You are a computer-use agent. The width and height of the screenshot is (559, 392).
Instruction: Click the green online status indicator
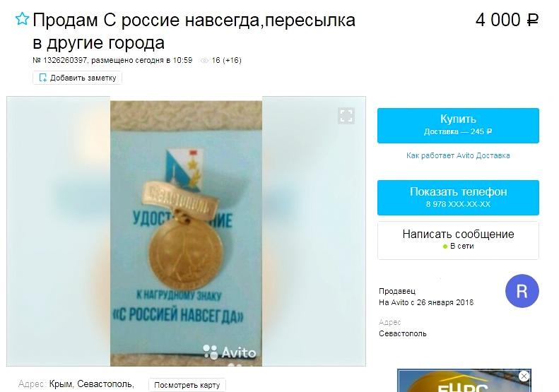[x=445, y=247]
